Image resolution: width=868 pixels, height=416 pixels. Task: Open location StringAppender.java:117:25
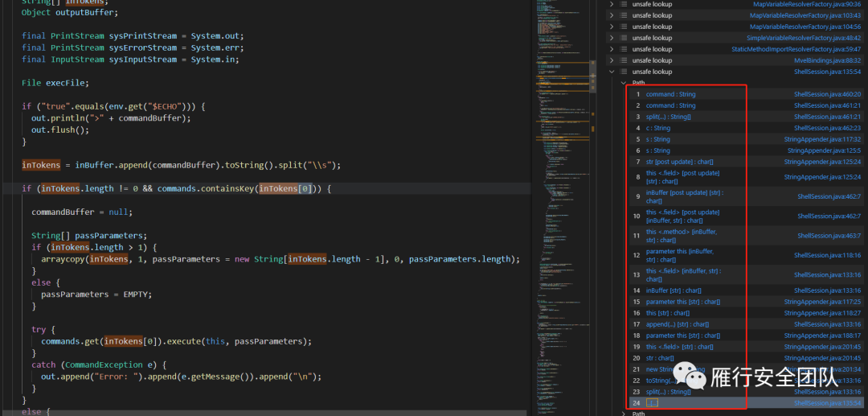pos(823,302)
